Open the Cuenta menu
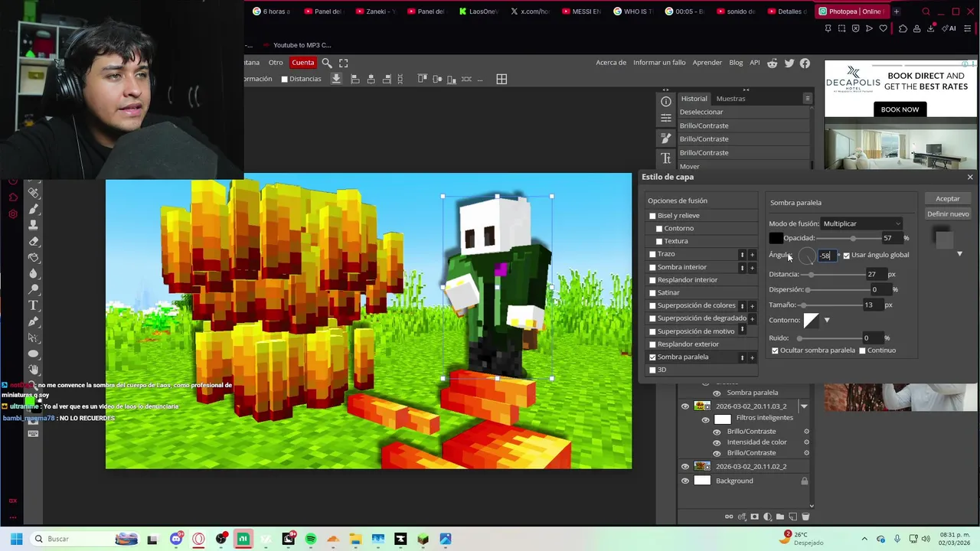The width and height of the screenshot is (980, 551). tap(302, 63)
